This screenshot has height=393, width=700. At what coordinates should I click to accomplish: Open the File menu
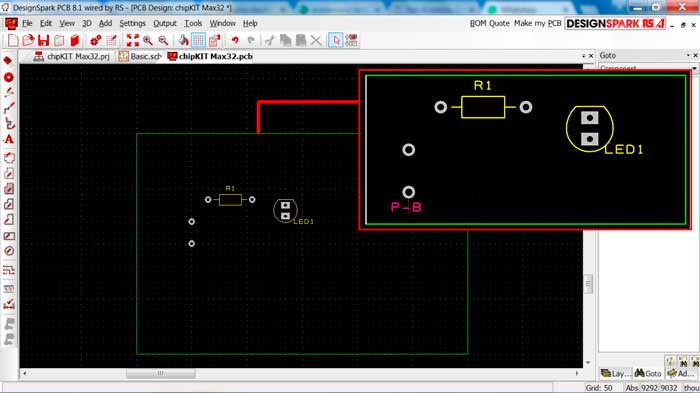[27, 23]
